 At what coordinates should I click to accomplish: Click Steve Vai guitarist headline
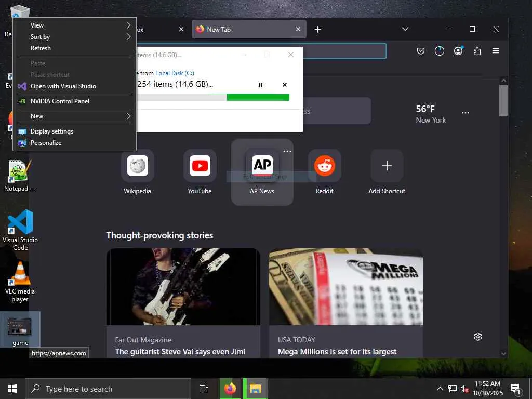tap(180, 352)
